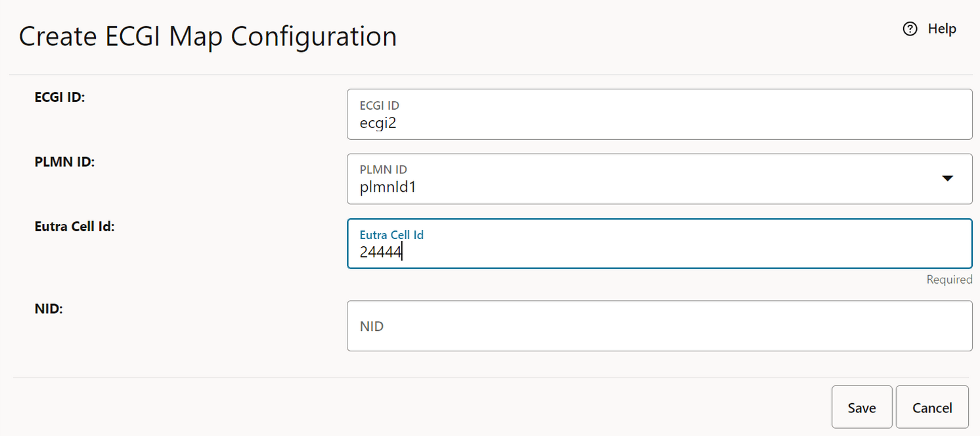Click the PLMN ID form label
The height and width of the screenshot is (436, 980).
[x=64, y=162]
